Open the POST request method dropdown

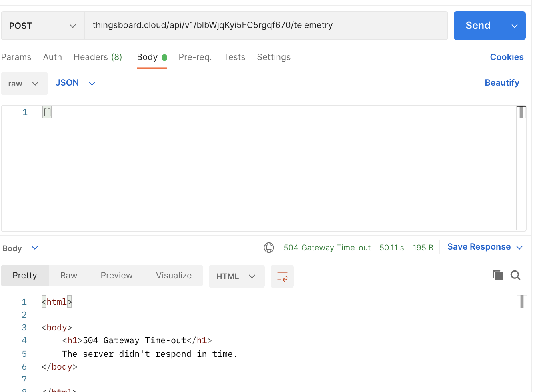(x=42, y=25)
